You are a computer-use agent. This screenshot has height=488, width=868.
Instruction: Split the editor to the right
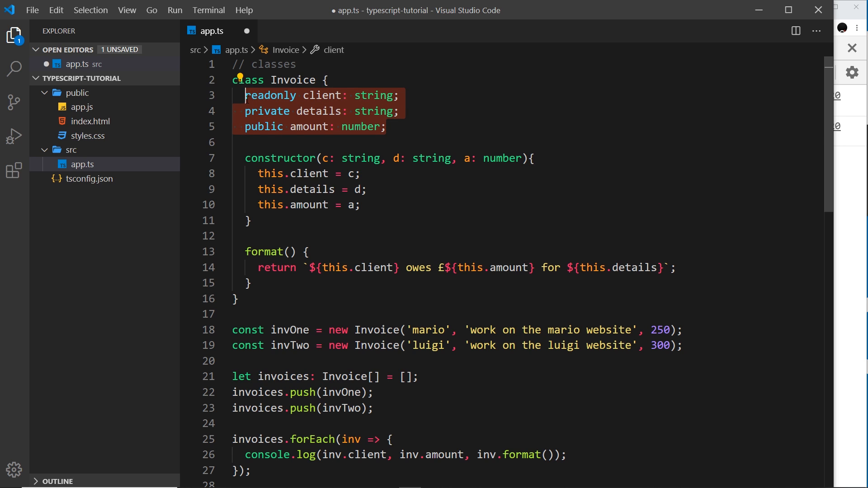[x=796, y=31]
